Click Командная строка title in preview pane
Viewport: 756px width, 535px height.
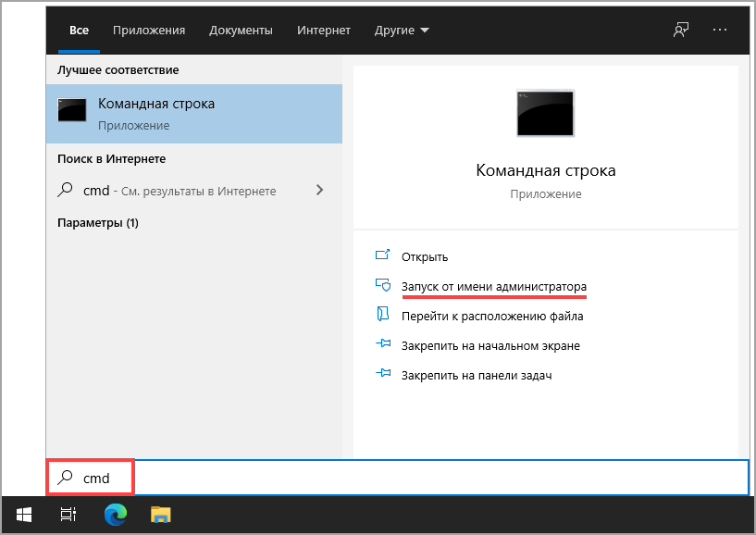tap(545, 170)
